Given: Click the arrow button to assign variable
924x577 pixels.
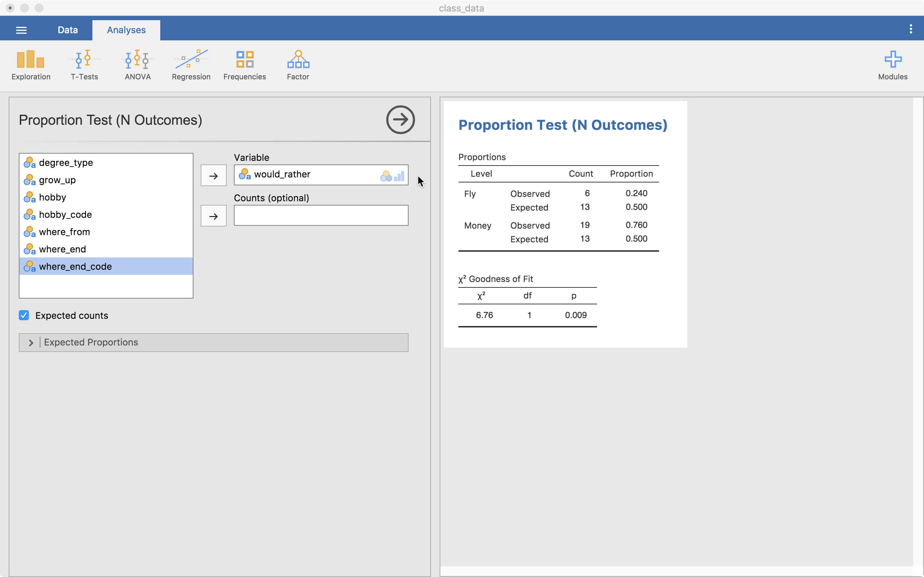Looking at the screenshot, I should point(213,175).
